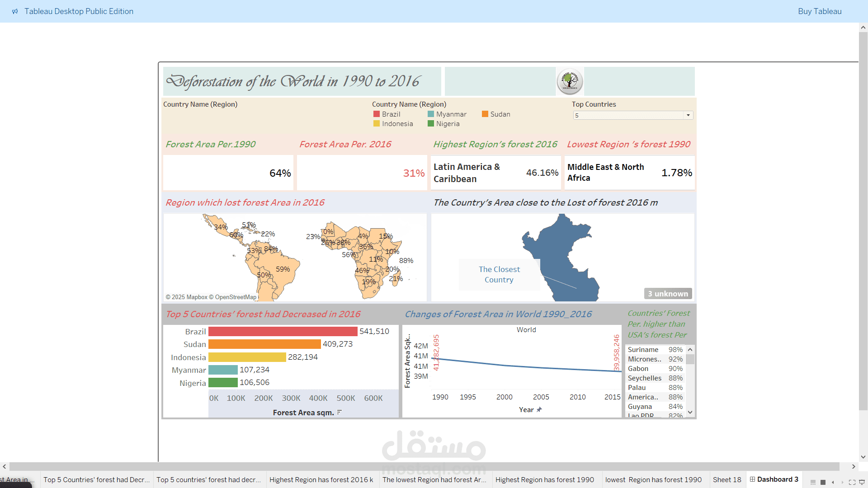
Task: Click the presentation mode icon
Action: click(862, 482)
